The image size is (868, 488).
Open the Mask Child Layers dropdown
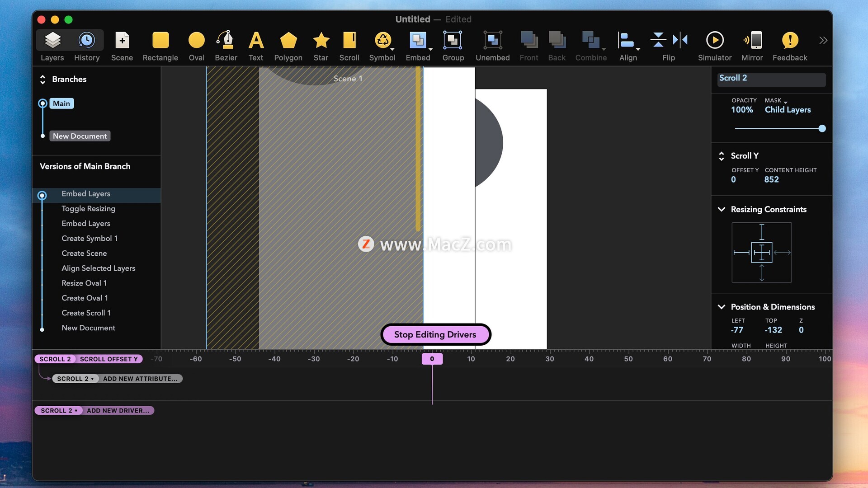[787, 110]
